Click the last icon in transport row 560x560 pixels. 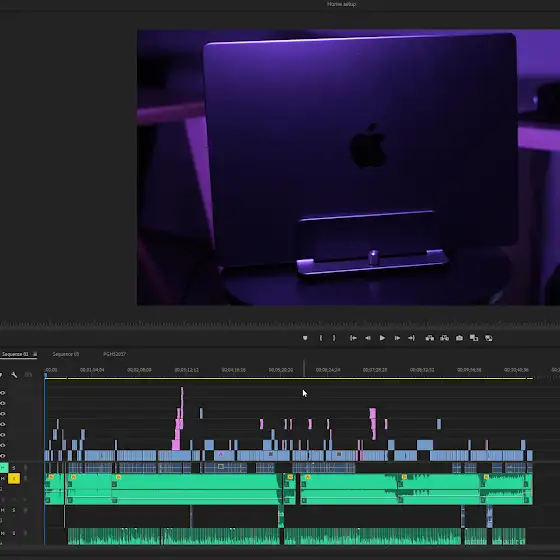click(x=489, y=338)
